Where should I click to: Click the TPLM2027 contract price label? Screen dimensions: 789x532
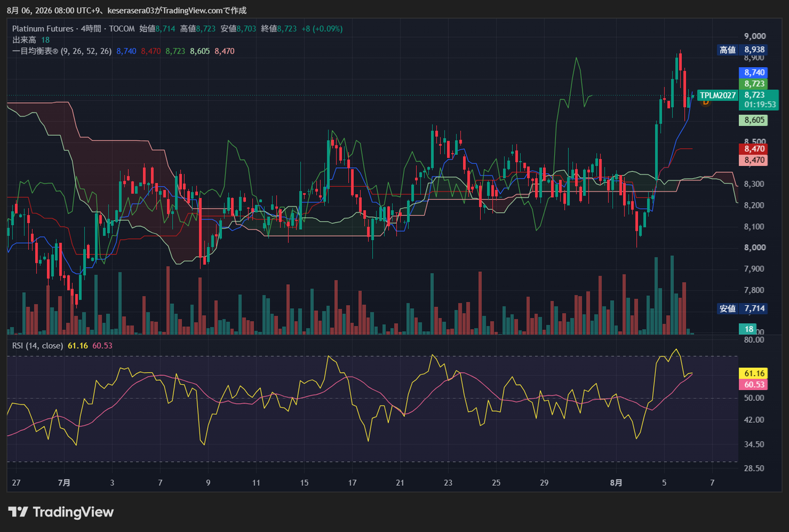[x=717, y=95]
